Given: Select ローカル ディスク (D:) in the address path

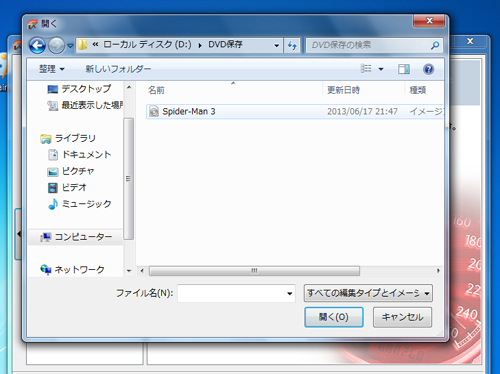Looking at the screenshot, I should pos(147,44).
